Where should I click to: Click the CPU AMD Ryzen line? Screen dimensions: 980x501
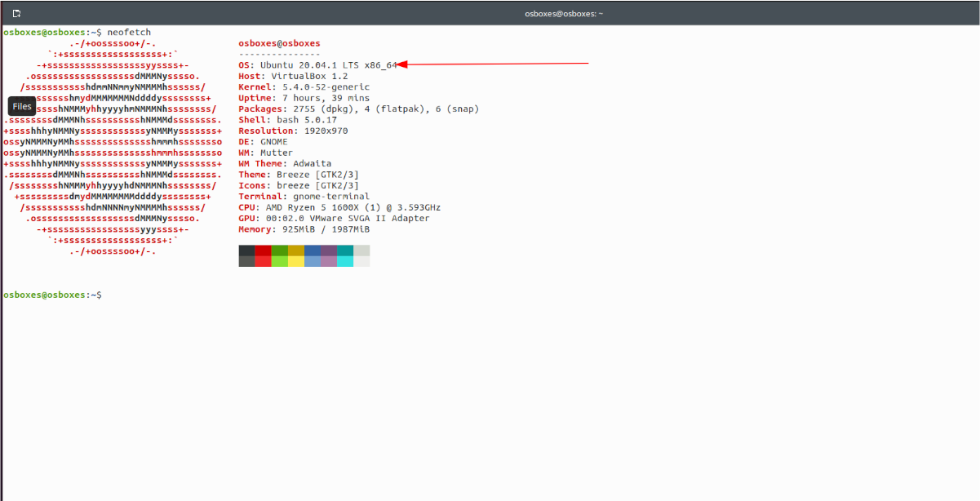(x=339, y=207)
